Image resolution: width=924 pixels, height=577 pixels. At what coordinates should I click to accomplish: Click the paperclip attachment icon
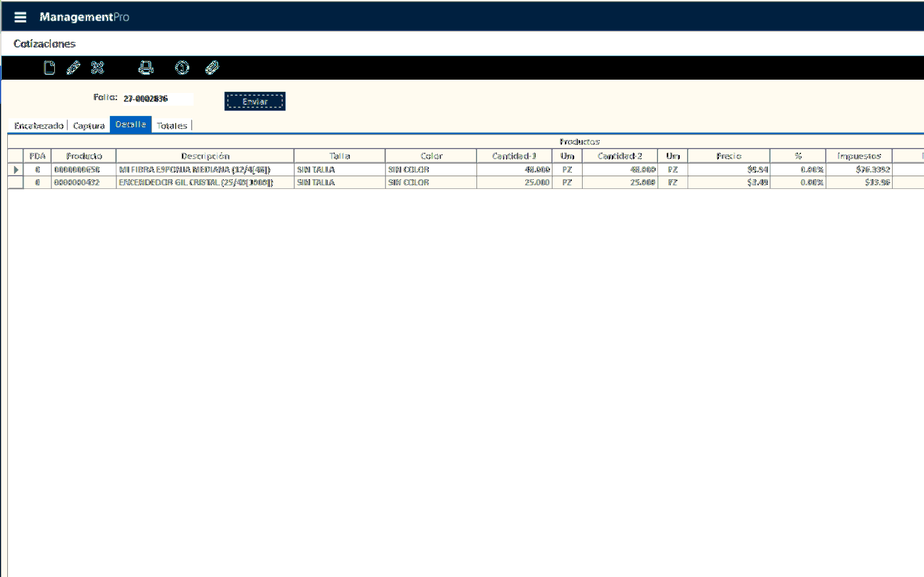coord(212,68)
